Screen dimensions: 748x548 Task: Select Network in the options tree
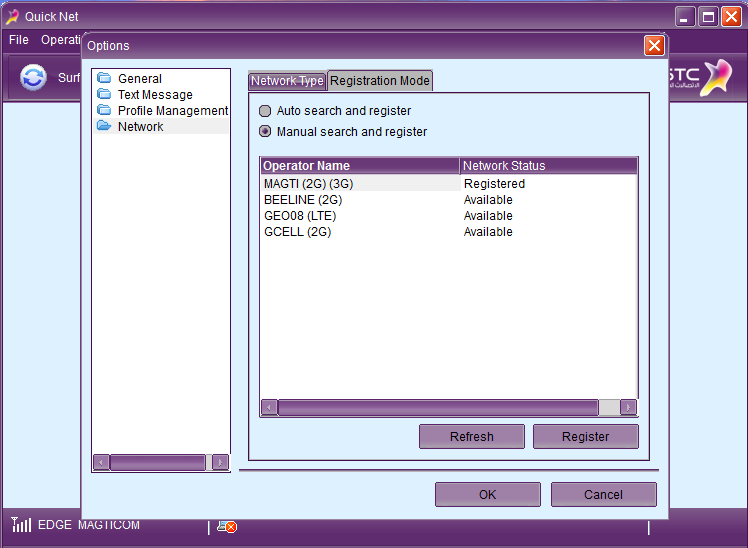[140, 127]
